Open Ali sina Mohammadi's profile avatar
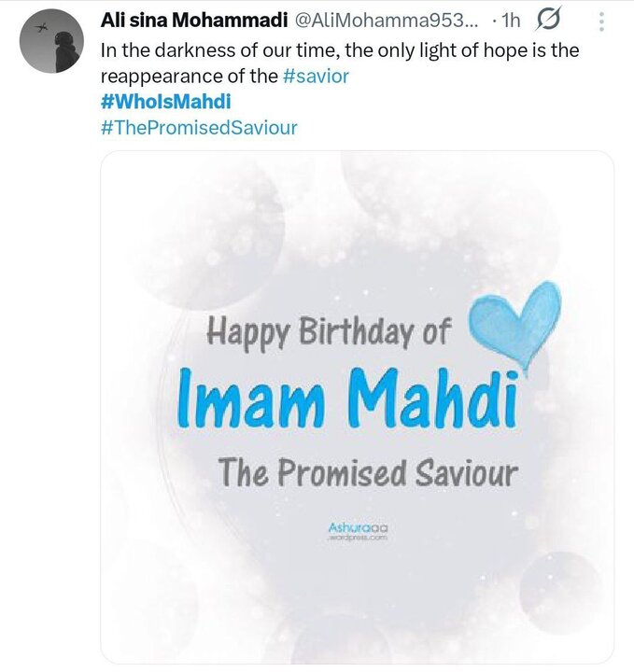Viewport: 634px width, 672px height. [x=51, y=42]
